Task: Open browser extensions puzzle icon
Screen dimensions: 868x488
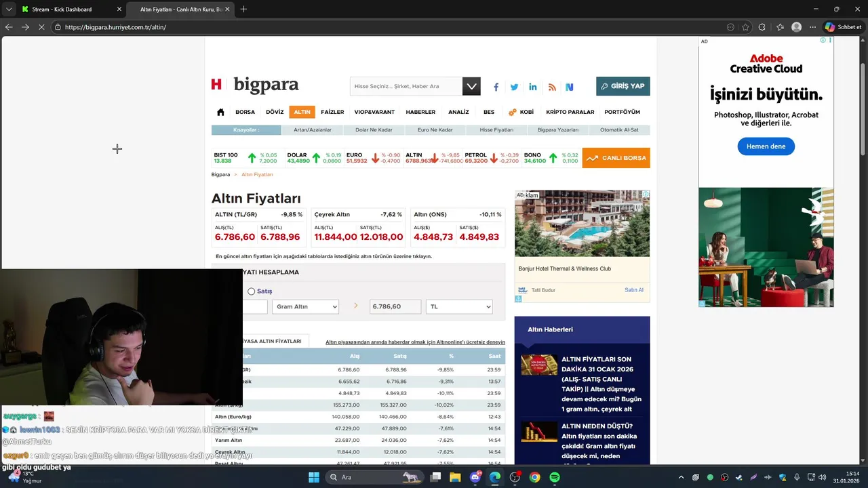Action: (762, 27)
